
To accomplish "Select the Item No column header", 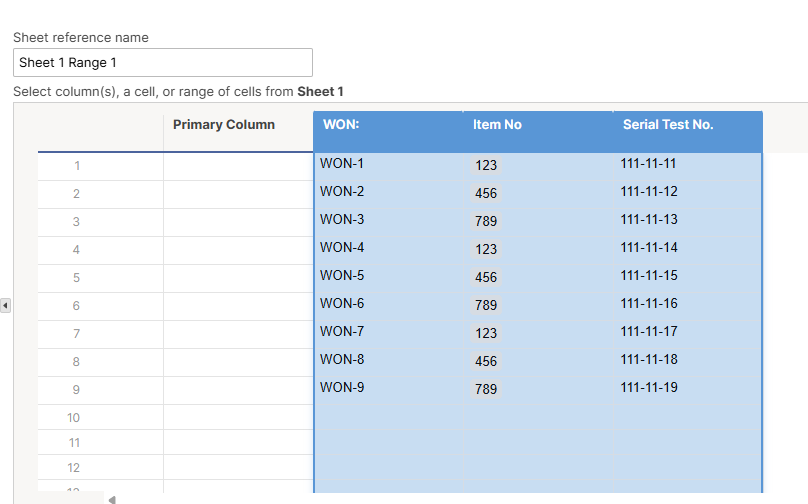I will (x=538, y=131).
